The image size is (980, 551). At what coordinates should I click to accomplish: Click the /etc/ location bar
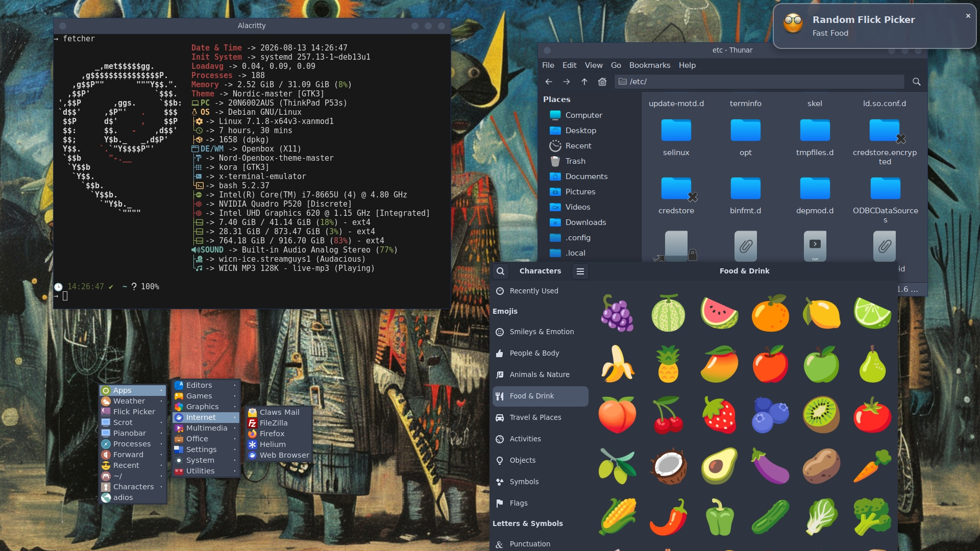click(759, 82)
